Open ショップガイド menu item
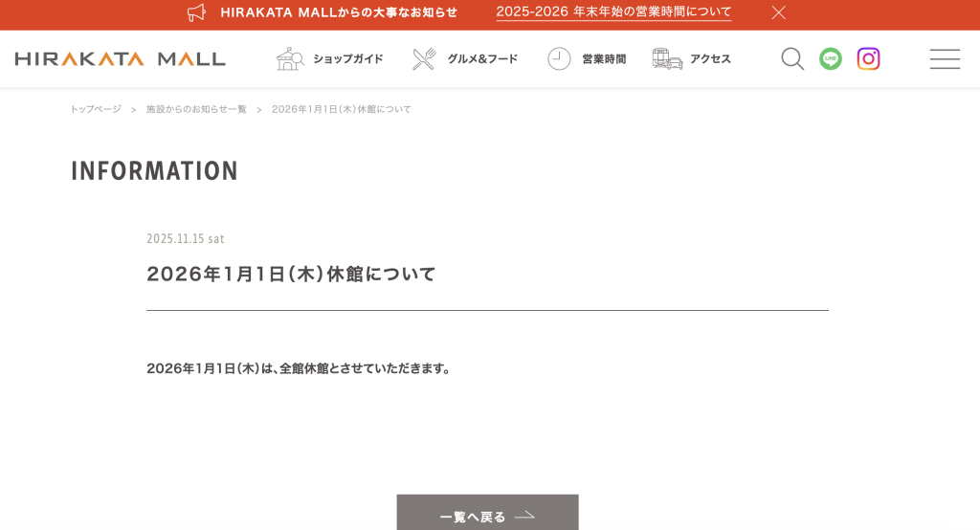Viewport: 980px width, 530px height. (x=348, y=58)
